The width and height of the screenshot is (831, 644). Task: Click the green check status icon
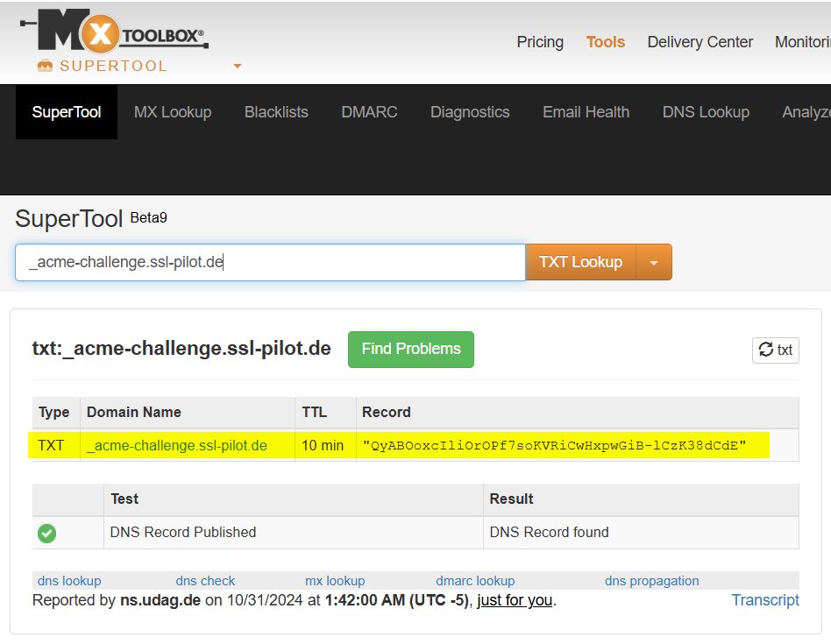pyautogui.click(x=46, y=534)
